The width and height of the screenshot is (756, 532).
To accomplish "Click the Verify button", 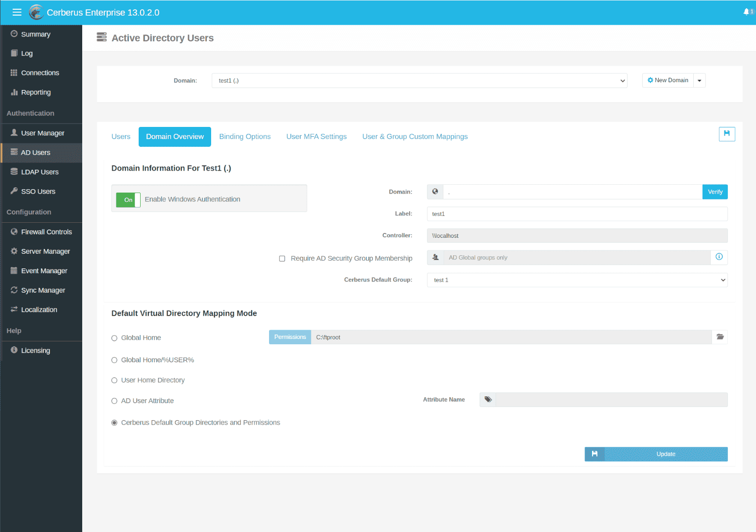I will 715,192.
